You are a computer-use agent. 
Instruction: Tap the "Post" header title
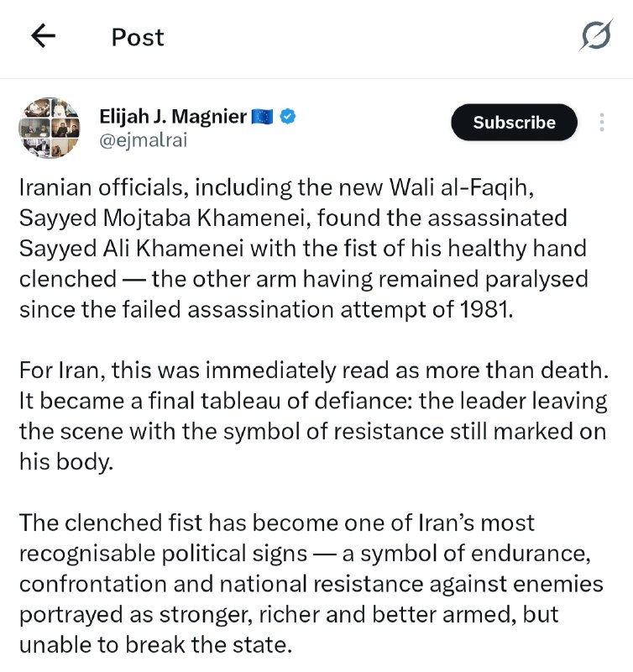coord(138,37)
